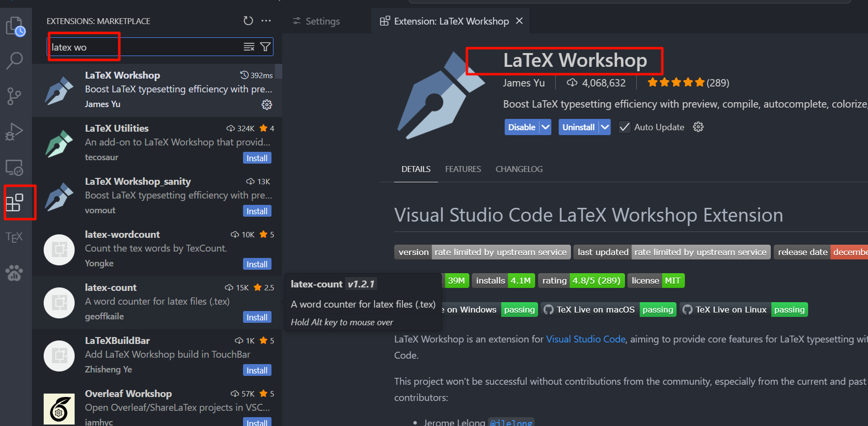Click the five-star rating on extension page
The image size is (868, 426).
pyautogui.click(x=676, y=83)
